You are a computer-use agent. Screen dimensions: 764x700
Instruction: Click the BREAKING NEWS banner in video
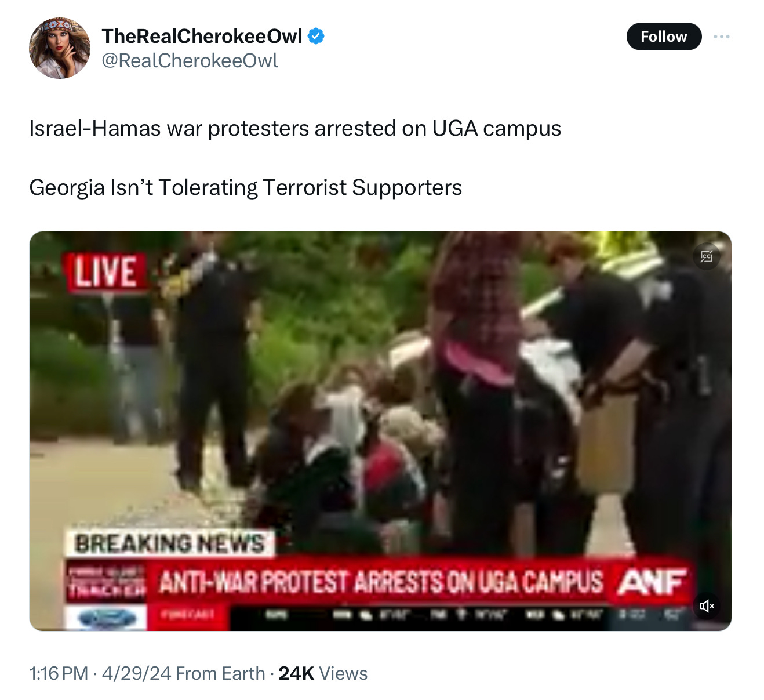coord(170,543)
